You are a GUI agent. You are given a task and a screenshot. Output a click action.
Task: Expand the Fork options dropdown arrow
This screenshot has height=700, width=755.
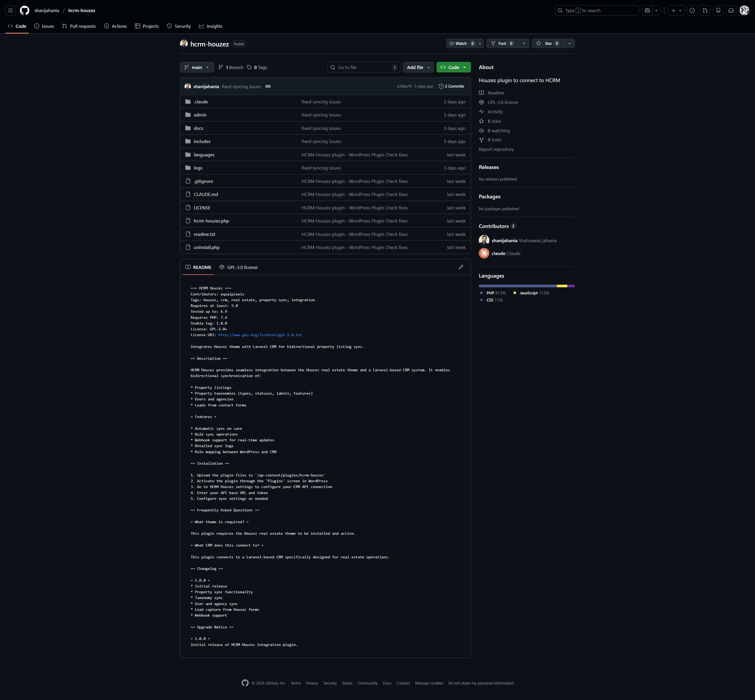click(524, 44)
